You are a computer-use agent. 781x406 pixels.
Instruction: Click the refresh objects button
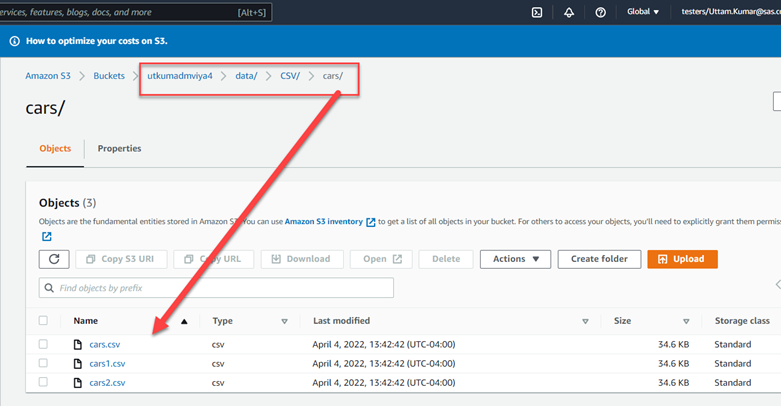tap(54, 259)
